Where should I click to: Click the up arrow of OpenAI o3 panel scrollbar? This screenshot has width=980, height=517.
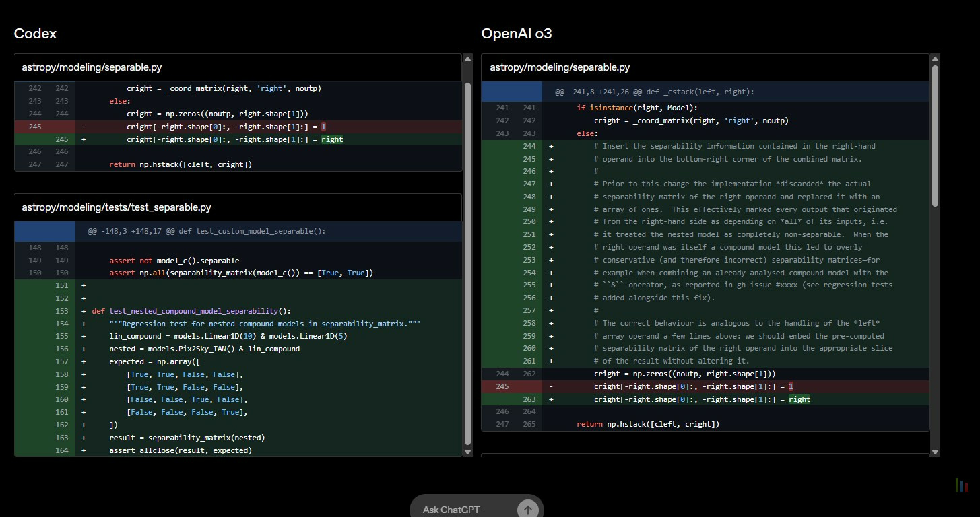935,59
